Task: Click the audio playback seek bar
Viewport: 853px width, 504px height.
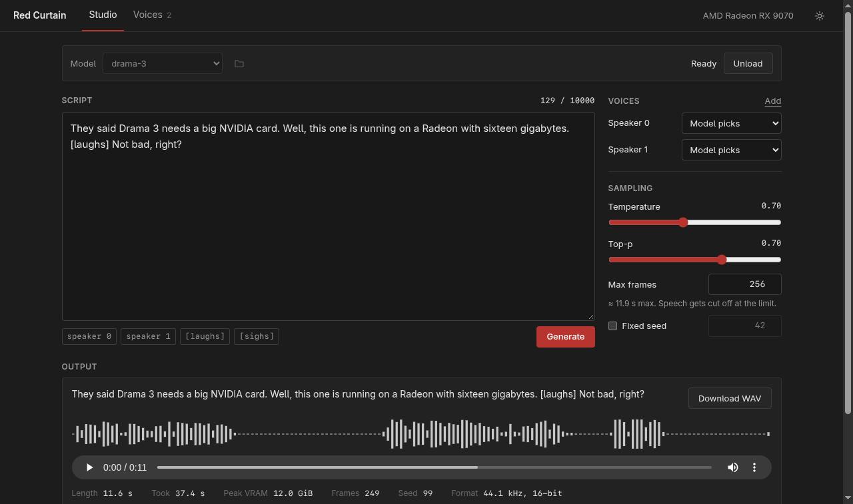Action: tap(434, 467)
